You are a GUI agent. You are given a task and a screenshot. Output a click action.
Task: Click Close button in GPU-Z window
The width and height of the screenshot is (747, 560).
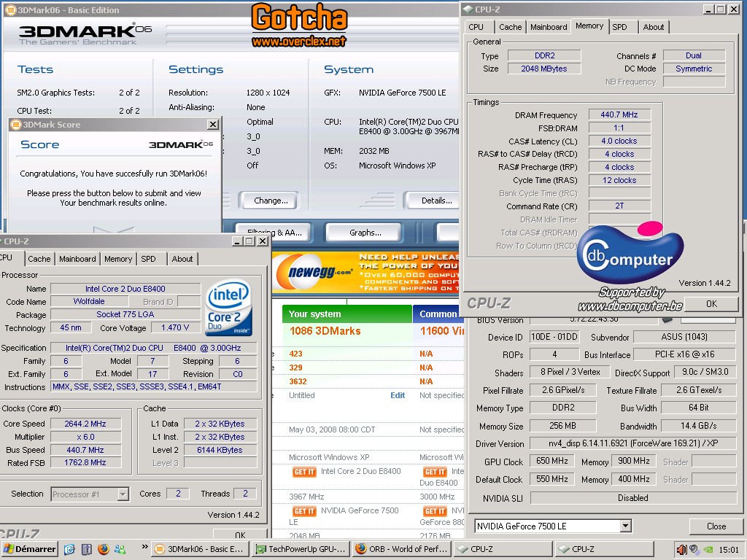(x=716, y=526)
